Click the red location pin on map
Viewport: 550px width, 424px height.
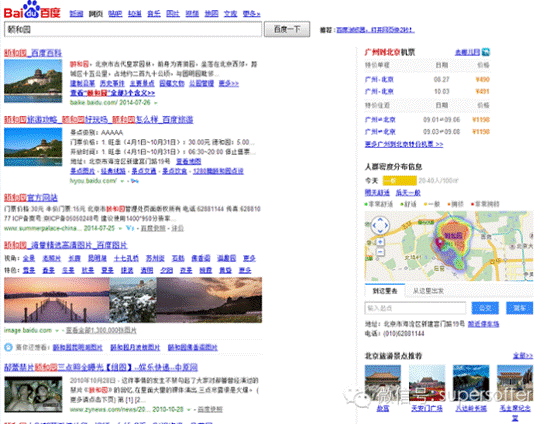[x=439, y=243]
